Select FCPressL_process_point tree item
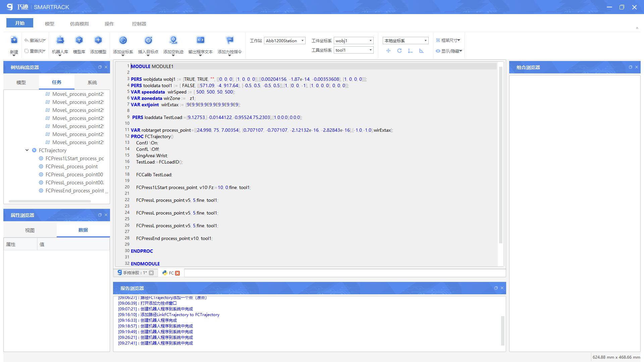The width and height of the screenshot is (644, 362). point(71,167)
